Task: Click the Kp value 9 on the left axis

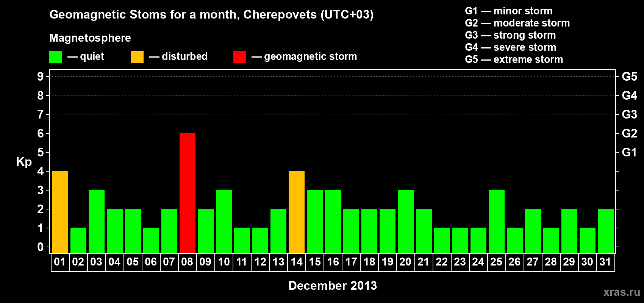Action: point(41,77)
